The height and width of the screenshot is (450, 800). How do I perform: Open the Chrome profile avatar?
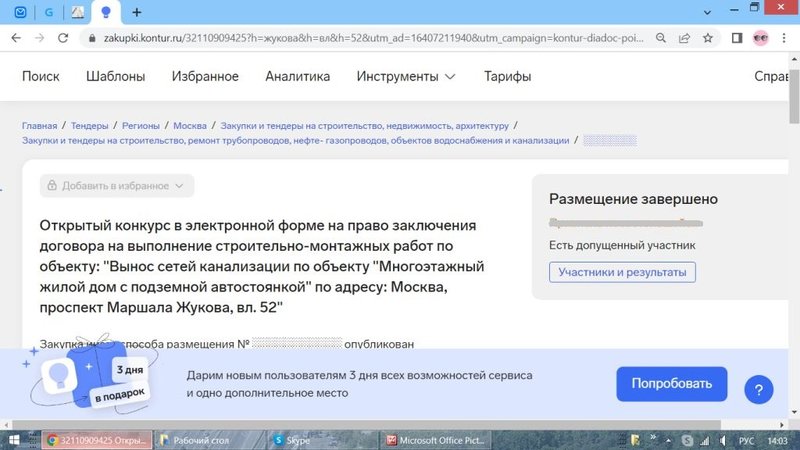click(761, 38)
